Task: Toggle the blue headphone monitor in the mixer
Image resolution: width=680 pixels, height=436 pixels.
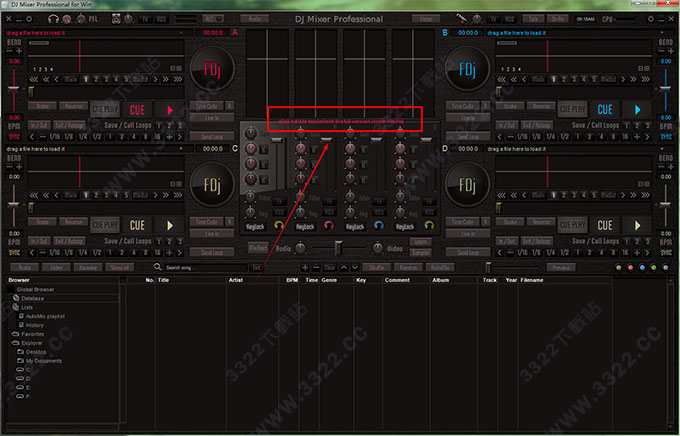Action: point(379,226)
